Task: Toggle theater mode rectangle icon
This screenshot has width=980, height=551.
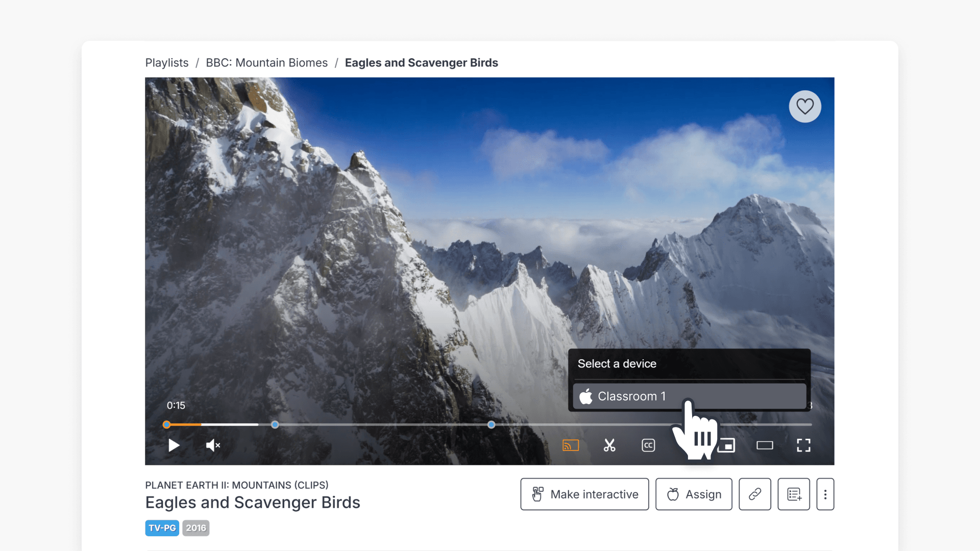Action: [765, 445]
